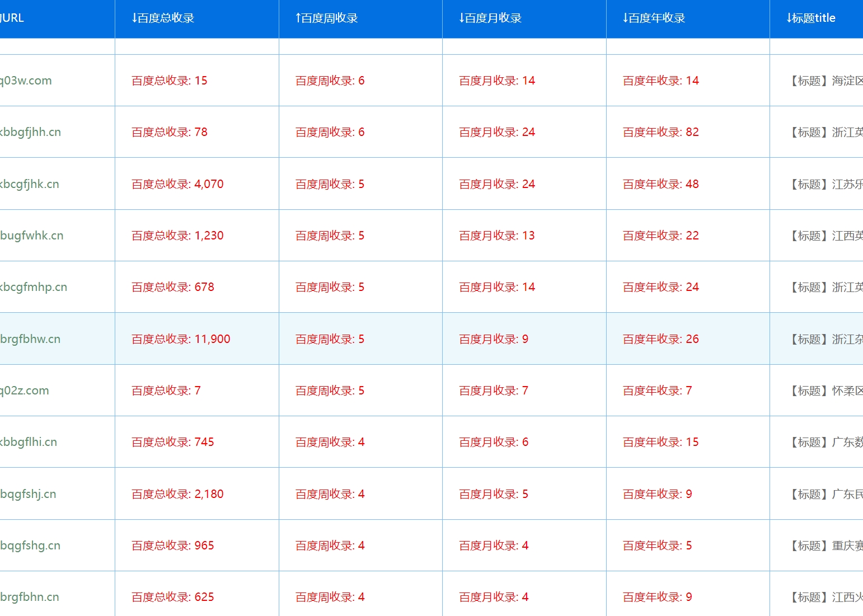
Task: Open the brgfbhn.cn link
Action: [x=30, y=597]
